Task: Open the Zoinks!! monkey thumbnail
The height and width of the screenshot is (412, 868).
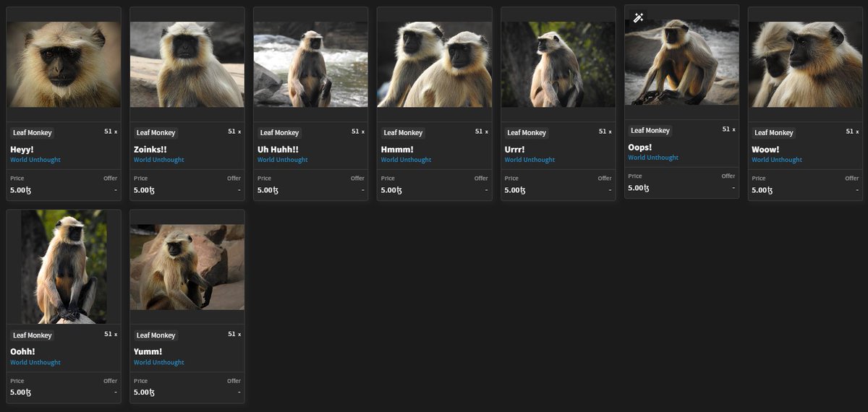Action: [187, 64]
